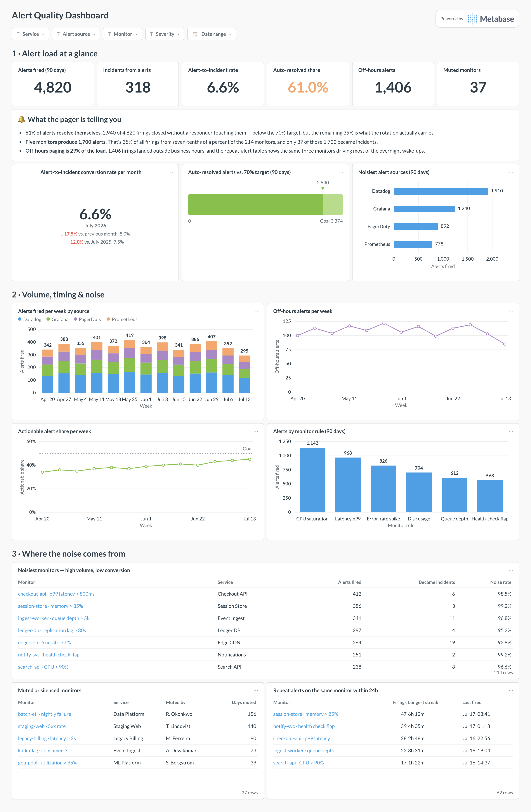This screenshot has height=812, width=531.
Task: Click the May 25 stacked bar labeled 419
Action: coord(130,366)
